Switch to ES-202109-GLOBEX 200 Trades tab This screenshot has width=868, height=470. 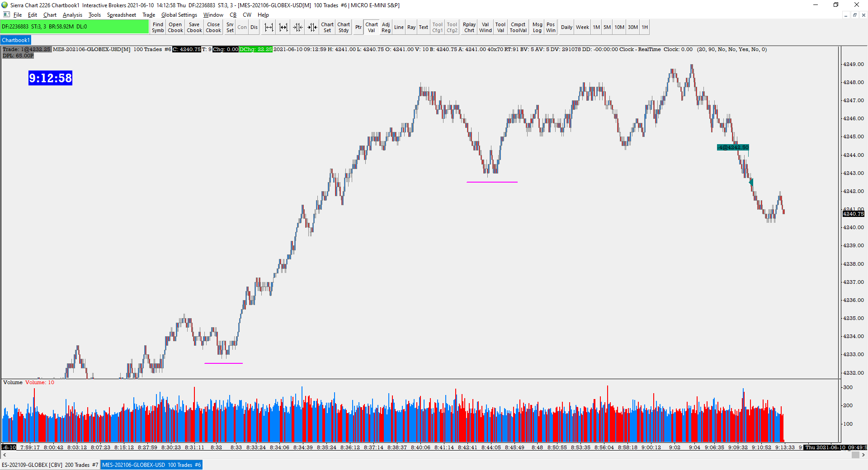(x=50, y=465)
